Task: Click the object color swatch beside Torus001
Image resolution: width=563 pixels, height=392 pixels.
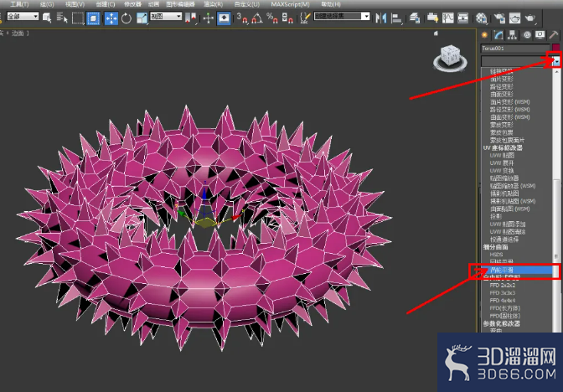Action: pos(555,48)
